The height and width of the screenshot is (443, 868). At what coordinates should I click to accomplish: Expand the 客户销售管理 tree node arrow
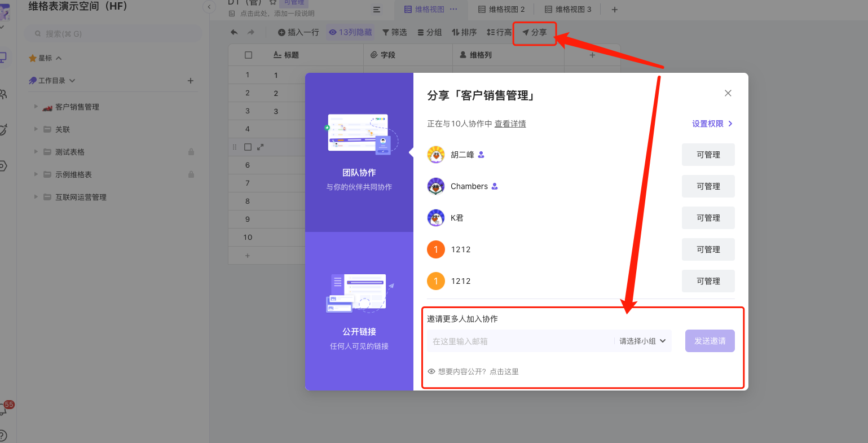coord(36,107)
